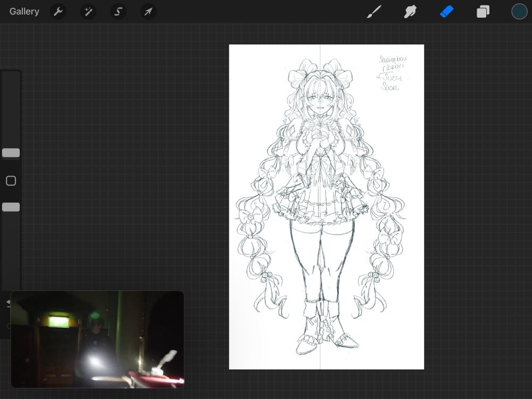Activate the Selection tool
The width and height of the screenshot is (532, 399).
tap(118, 12)
